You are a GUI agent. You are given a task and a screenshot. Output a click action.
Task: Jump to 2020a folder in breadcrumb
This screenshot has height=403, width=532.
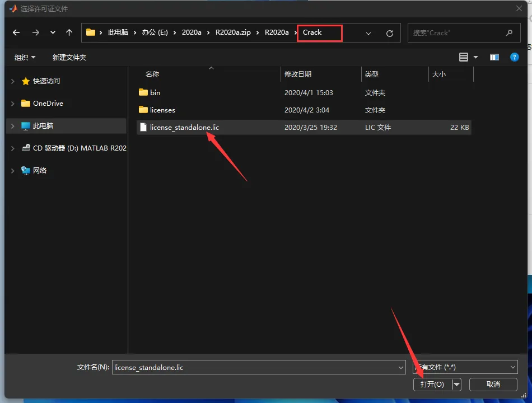coord(192,32)
